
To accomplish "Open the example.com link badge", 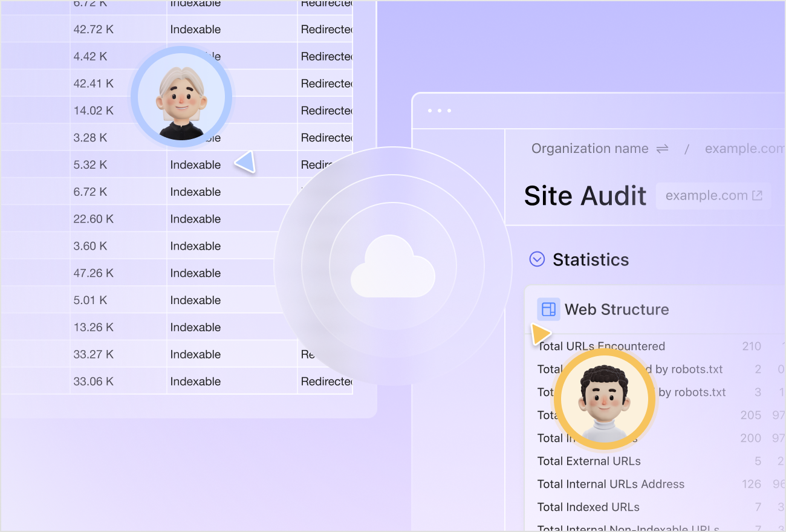I will point(713,196).
